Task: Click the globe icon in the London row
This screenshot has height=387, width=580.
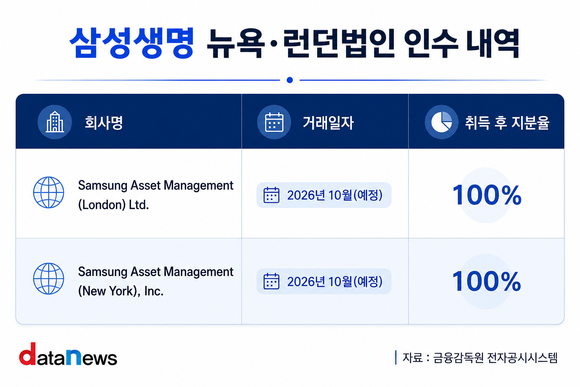Action: tap(48, 192)
